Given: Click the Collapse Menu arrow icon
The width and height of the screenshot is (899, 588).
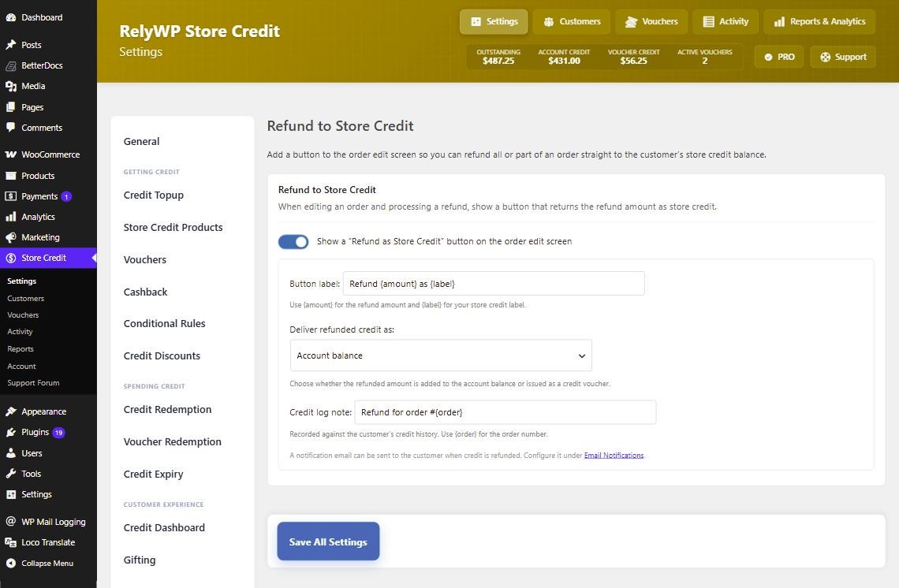Looking at the screenshot, I should click(10, 564).
